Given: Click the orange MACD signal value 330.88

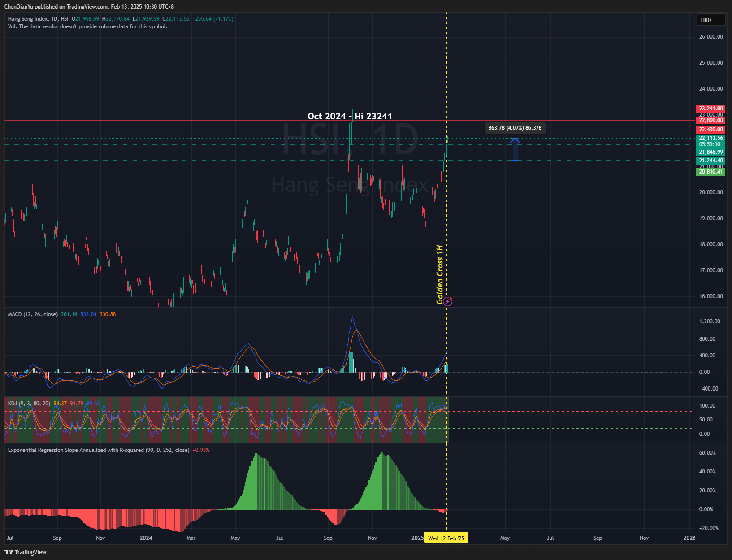Looking at the screenshot, I should click(108, 314).
